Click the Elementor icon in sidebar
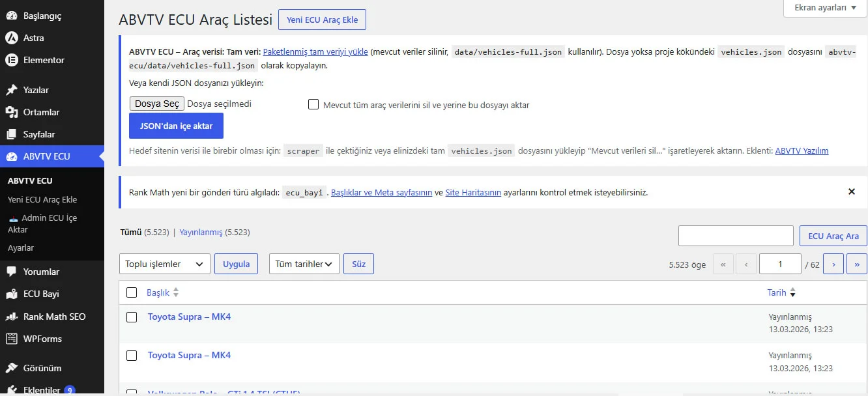Screen dimensions: 868x396 coord(11,60)
